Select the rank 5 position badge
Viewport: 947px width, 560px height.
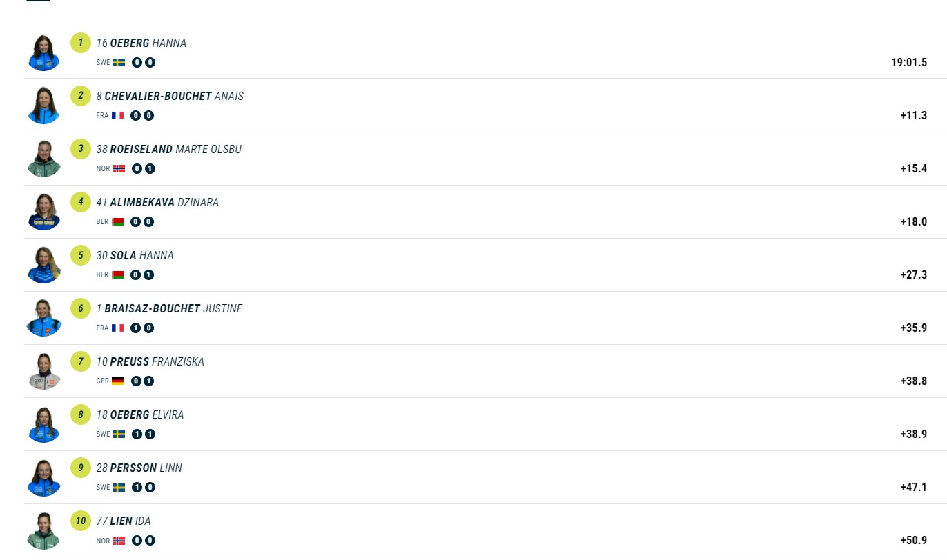coord(81,255)
